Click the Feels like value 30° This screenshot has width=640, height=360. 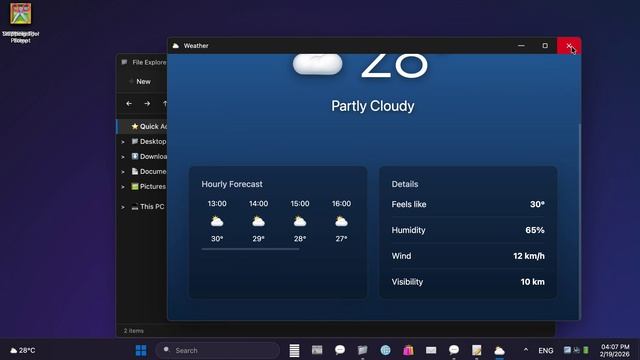tap(537, 204)
